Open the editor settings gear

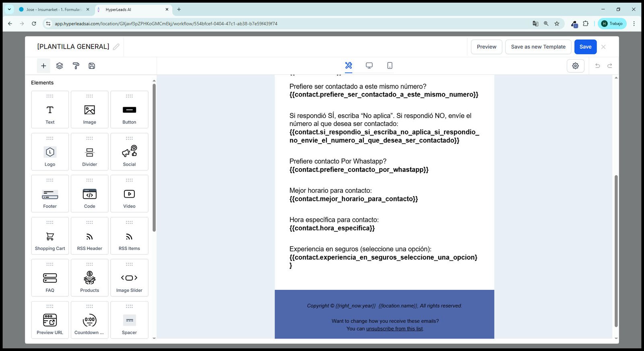576,66
